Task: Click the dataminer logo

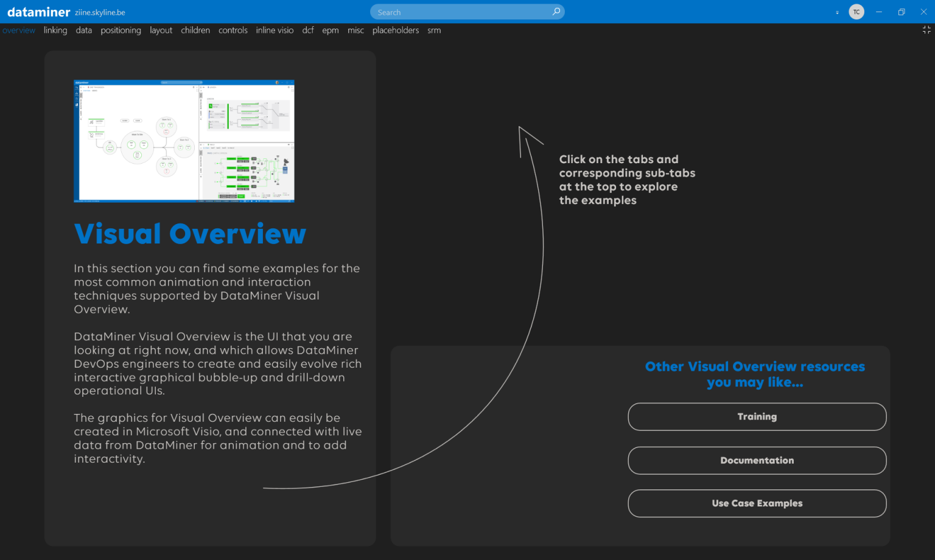Action: (38, 11)
